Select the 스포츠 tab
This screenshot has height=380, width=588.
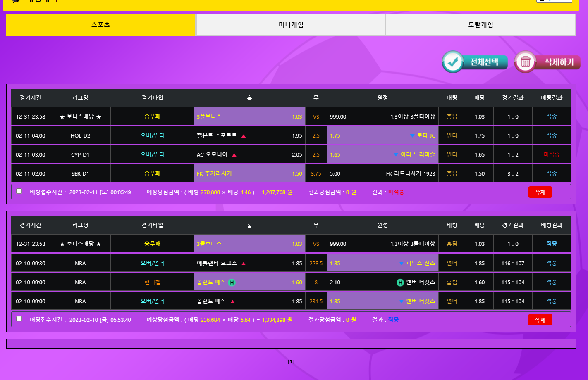click(100, 25)
